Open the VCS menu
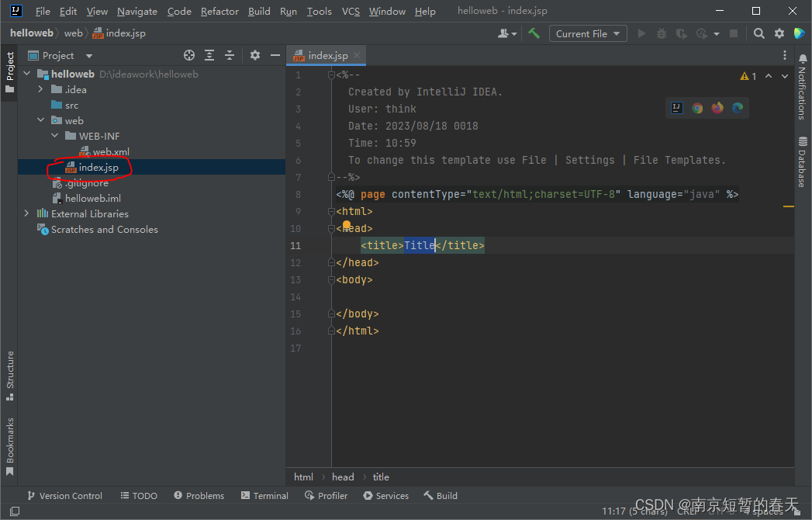The image size is (812, 520). pos(351,12)
